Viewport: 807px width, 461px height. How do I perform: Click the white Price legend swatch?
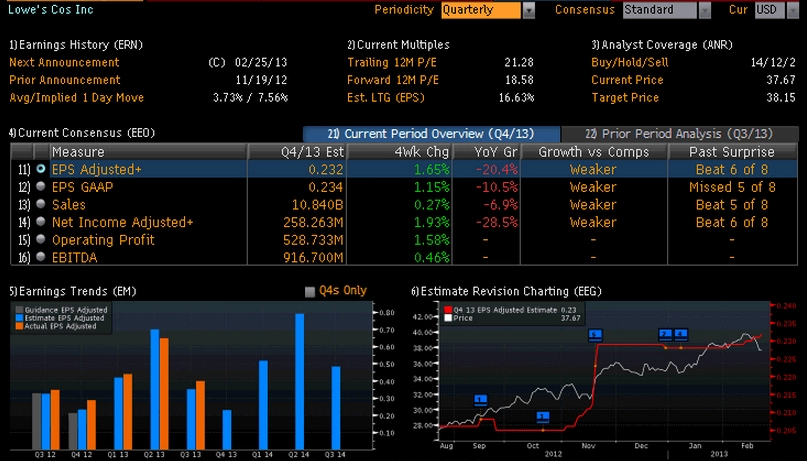(448, 318)
